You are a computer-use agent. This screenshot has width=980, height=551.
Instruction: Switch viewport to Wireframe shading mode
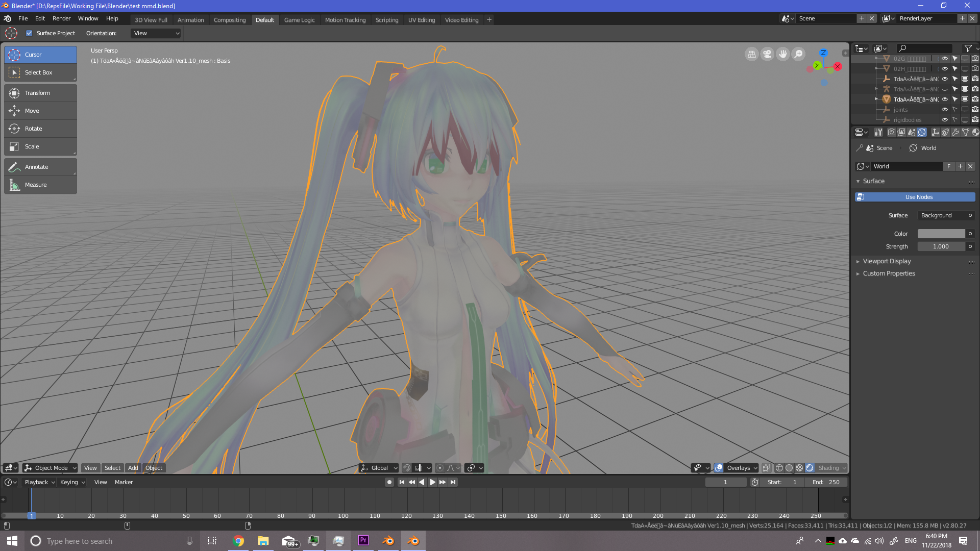[x=779, y=468]
